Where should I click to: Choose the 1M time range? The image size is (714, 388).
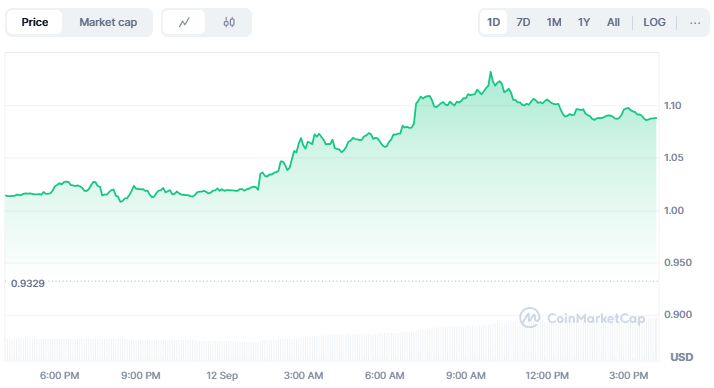[x=554, y=22]
